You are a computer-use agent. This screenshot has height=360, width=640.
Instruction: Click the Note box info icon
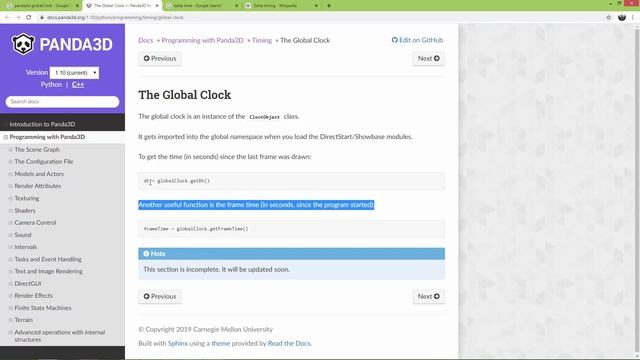point(146,253)
